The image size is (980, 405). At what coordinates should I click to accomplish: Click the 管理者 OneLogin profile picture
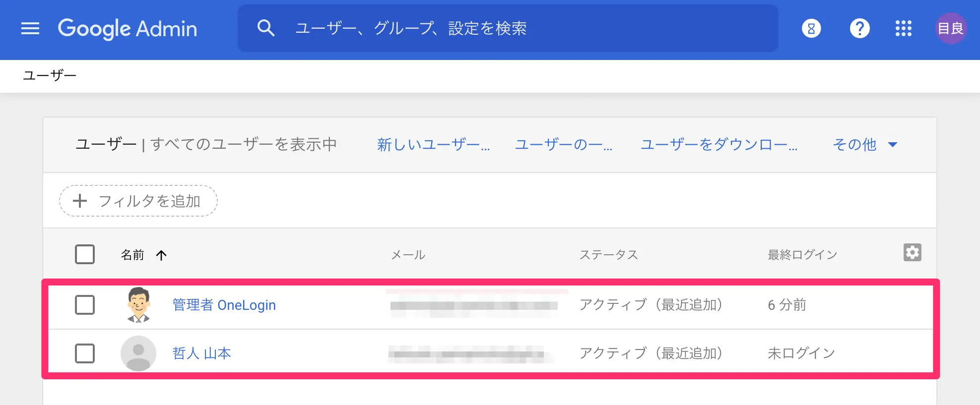(x=138, y=304)
